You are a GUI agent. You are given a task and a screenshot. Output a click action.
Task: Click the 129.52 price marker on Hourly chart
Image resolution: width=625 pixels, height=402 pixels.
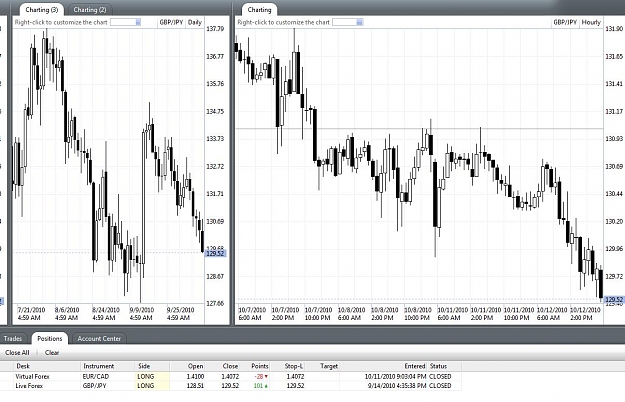tap(614, 300)
